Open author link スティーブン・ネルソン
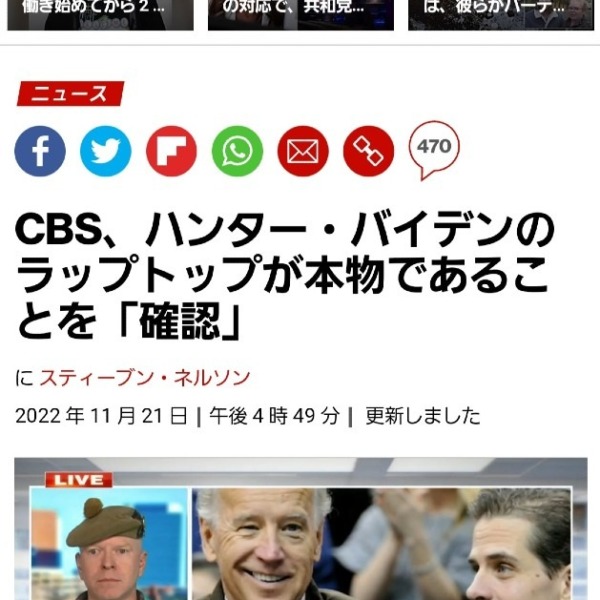Screen dimensions: 600x600 click(145, 378)
